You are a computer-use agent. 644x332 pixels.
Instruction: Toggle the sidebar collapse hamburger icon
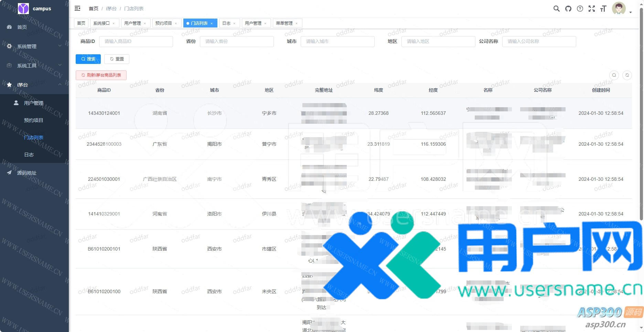77,8
